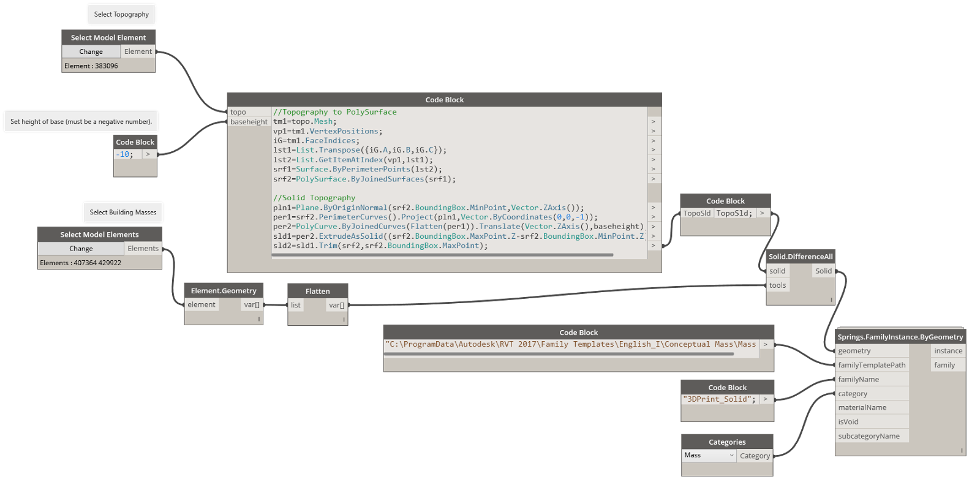Image resolution: width=980 pixels, height=482 pixels.
Task: Click family output port of Springs node
Action: 948,365
